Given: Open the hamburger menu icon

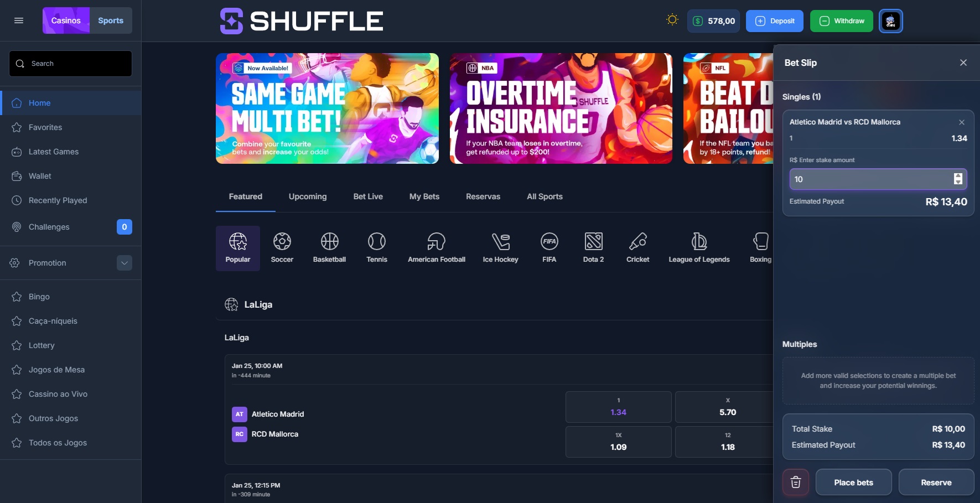Looking at the screenshot, I should coord(19,20).
